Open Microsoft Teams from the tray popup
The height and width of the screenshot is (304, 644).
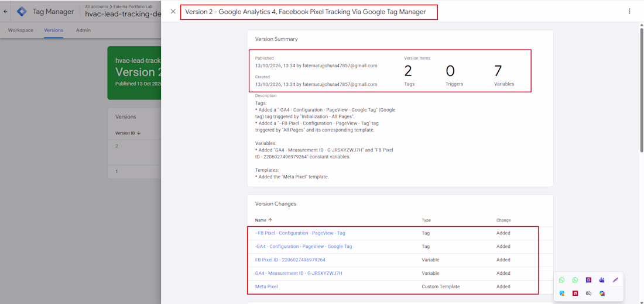click(602, 280)
